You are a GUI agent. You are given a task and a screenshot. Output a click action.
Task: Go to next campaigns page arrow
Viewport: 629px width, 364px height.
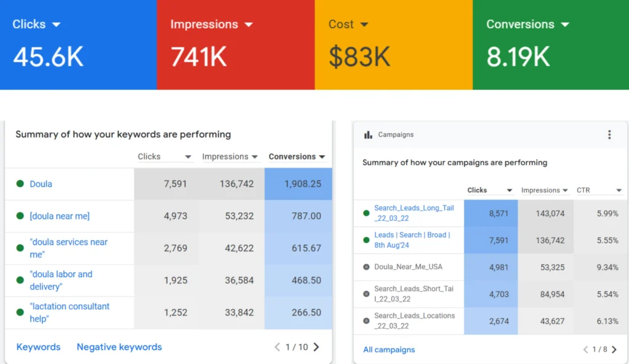coord(614,349)
